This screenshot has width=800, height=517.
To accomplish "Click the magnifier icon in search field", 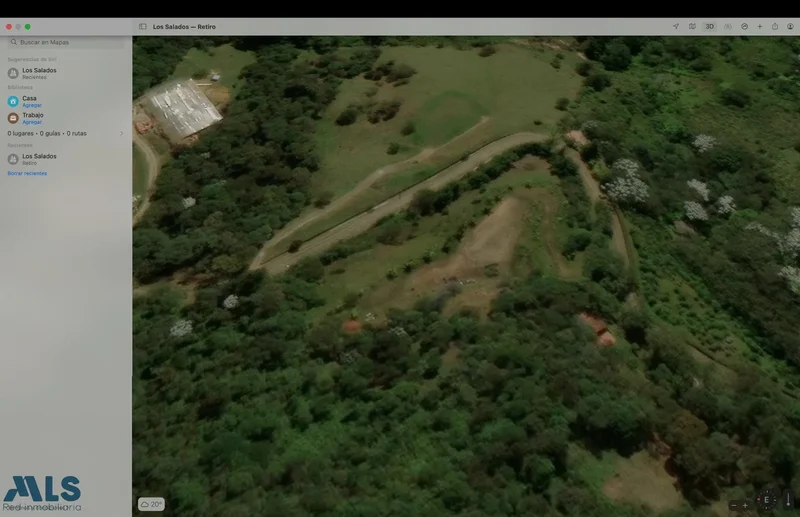I will click(14, 42).
